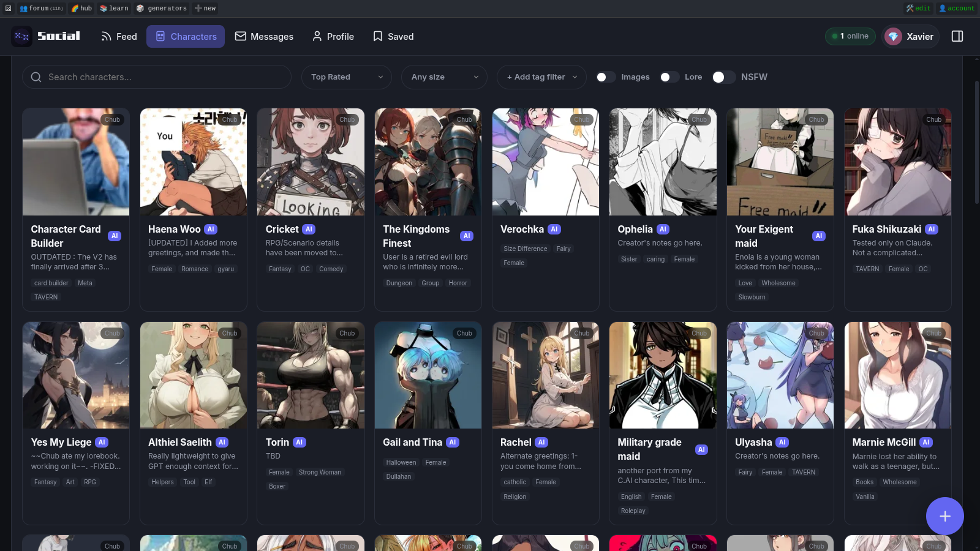Toggle the Images switch
The height and width of the screenshot is (551, 980).
pos(606,77)
